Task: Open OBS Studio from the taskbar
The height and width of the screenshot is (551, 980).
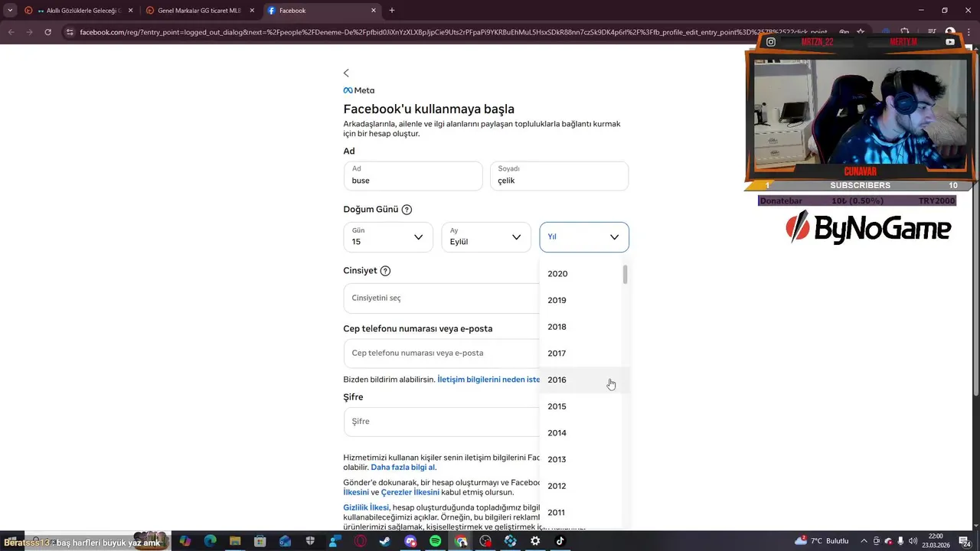Action: pos(485,541)
